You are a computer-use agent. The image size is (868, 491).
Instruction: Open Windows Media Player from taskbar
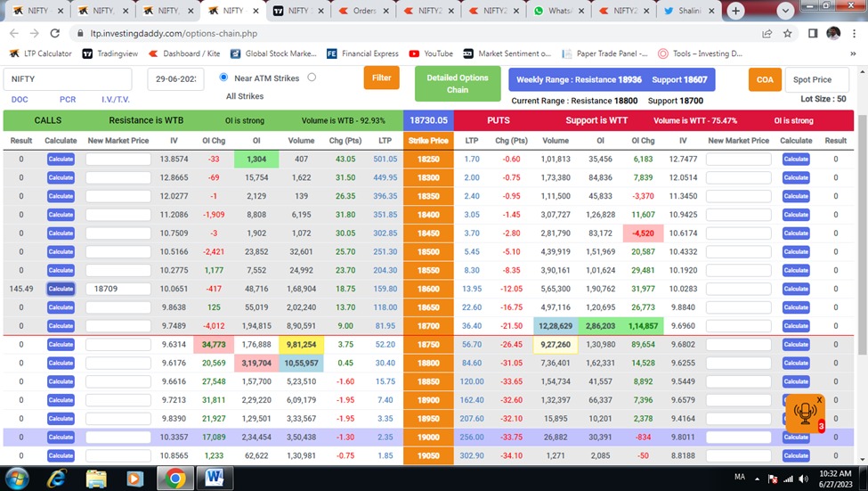[x=135, y=479]
